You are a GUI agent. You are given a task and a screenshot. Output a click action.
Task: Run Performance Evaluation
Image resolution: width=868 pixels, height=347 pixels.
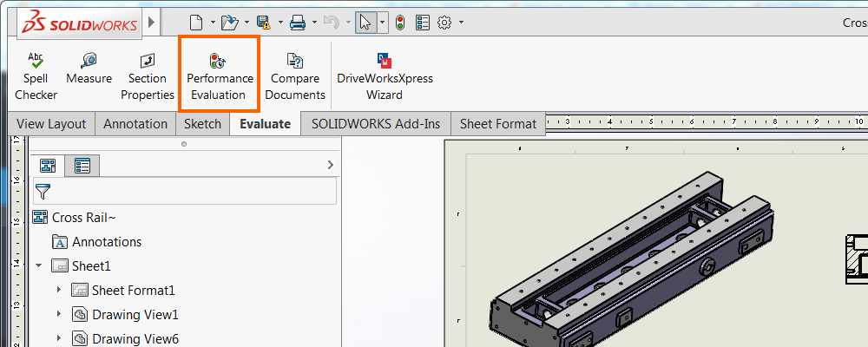pos(220,76)
